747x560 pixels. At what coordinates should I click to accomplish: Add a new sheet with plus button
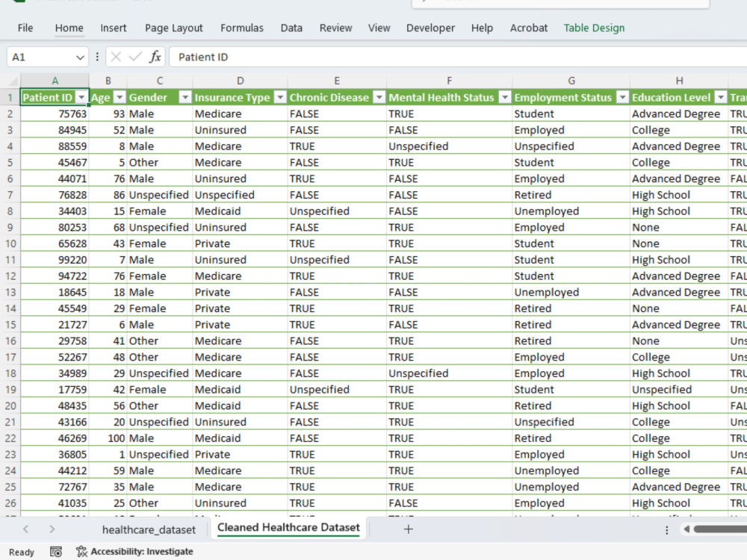click(x=409, y=529)
